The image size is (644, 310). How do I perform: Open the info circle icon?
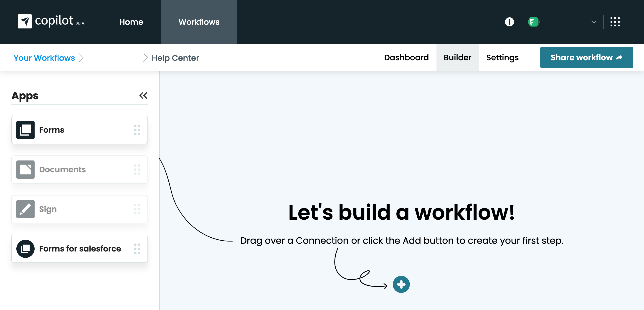coord(509,22)
